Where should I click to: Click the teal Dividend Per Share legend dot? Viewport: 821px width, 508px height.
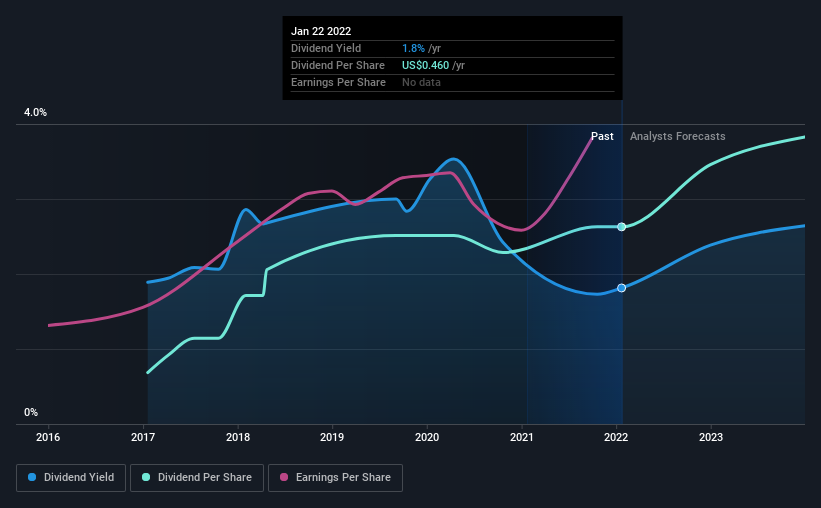(x=146, y=477)
